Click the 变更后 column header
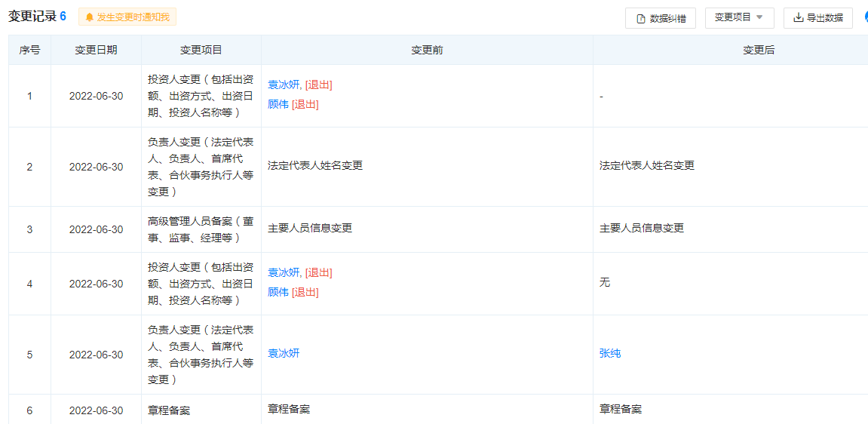 (x=759, y=50)
